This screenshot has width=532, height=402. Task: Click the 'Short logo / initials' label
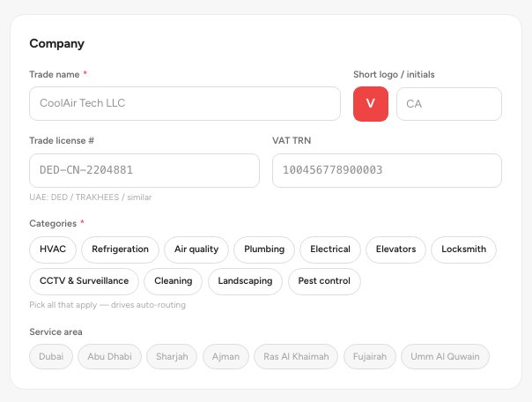pyautogui.click(x=394, y=74)
